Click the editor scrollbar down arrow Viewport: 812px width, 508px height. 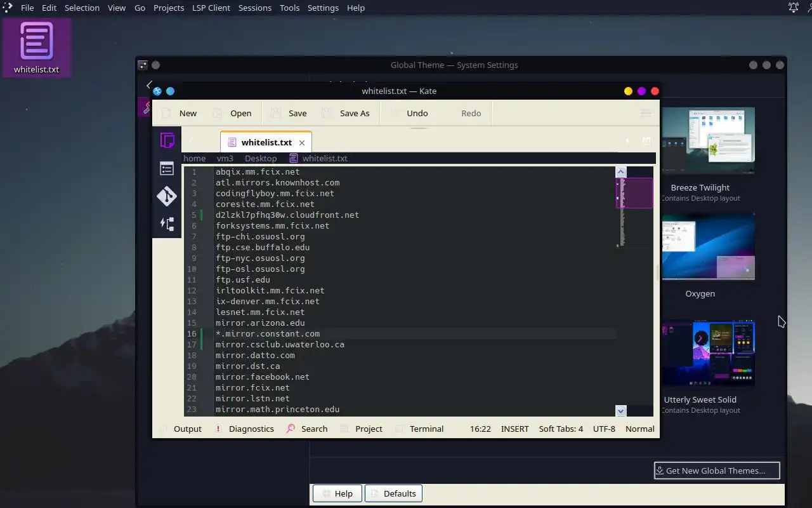tap(621, 411)
